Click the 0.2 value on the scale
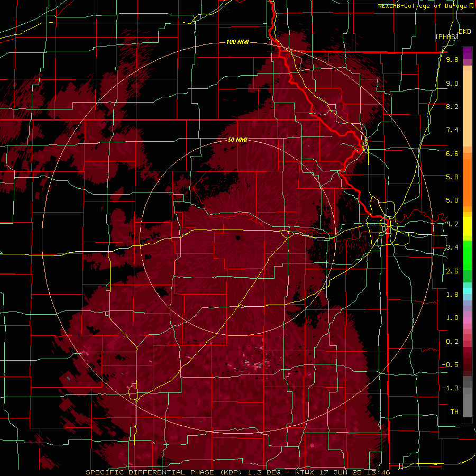Screen dimensions: 476x476 point(452,342)
